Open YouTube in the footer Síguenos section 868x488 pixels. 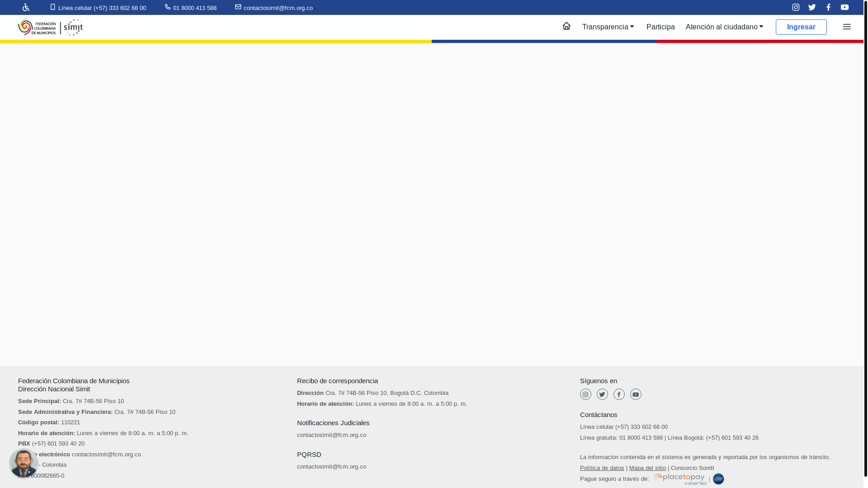636,394
